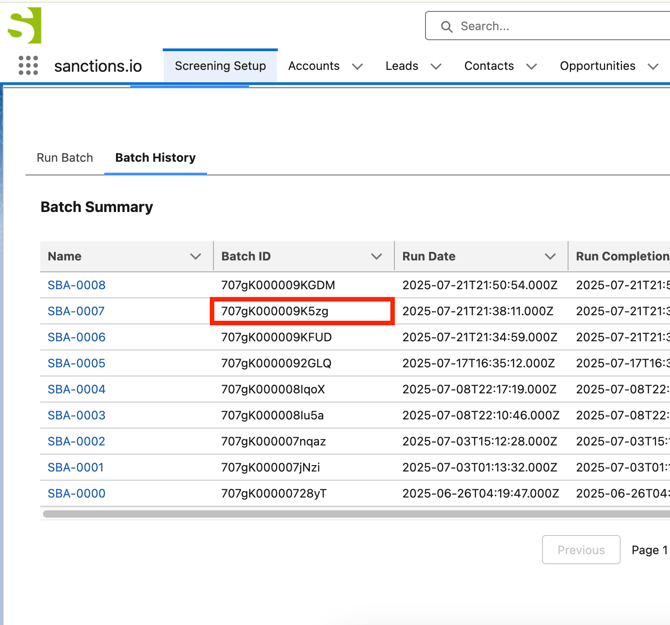Open the Opportunities tab
This screenshot has width=670, height=625.
click(x=597, y=66)
